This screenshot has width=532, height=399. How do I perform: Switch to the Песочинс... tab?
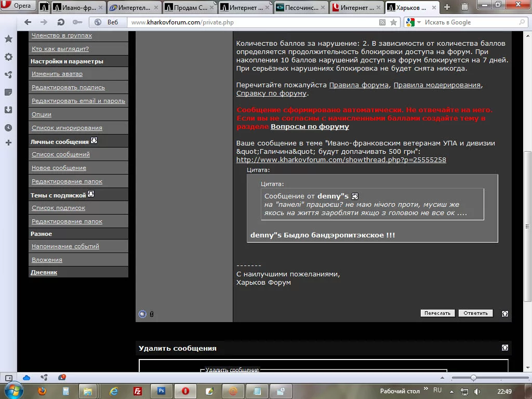301,7
